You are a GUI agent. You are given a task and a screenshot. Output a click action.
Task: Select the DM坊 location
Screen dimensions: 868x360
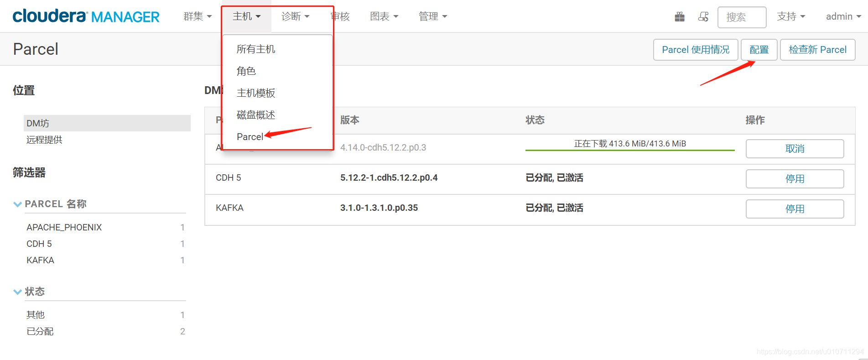click(x=107, y=123)
